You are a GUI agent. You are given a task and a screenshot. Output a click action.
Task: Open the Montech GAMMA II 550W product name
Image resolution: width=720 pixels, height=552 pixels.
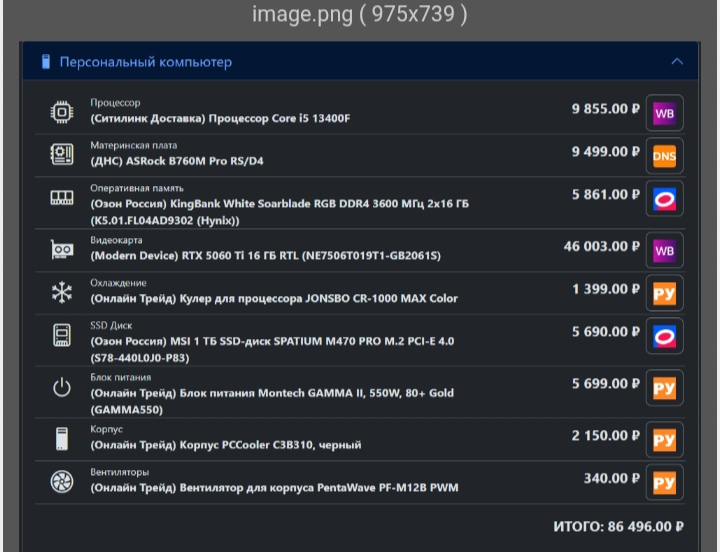[272, 401]
